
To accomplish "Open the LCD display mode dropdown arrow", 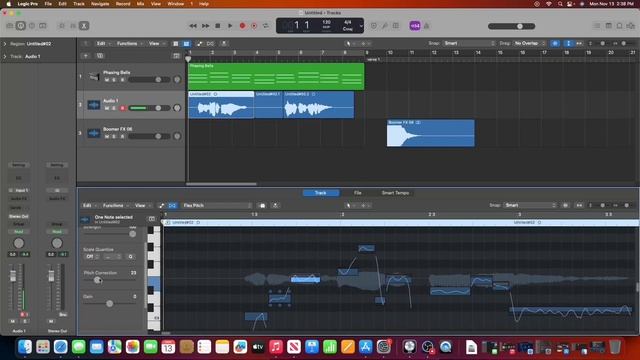I will (361, 26).
